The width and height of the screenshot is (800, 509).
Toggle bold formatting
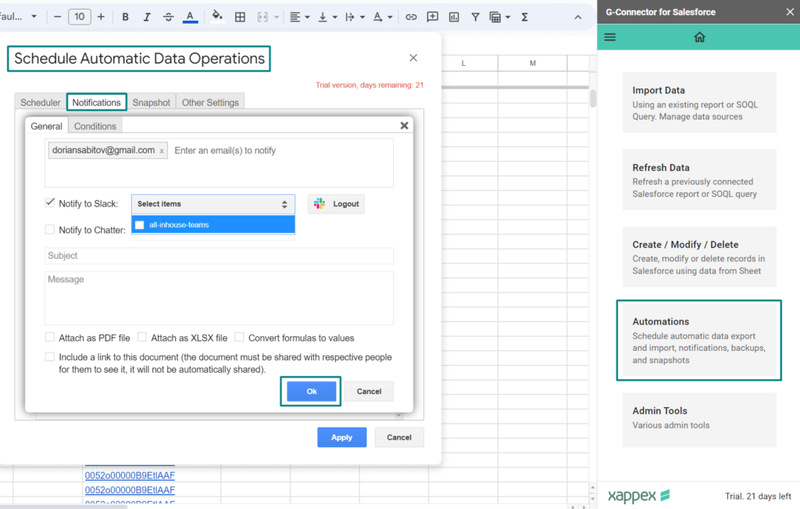point(125,17)
